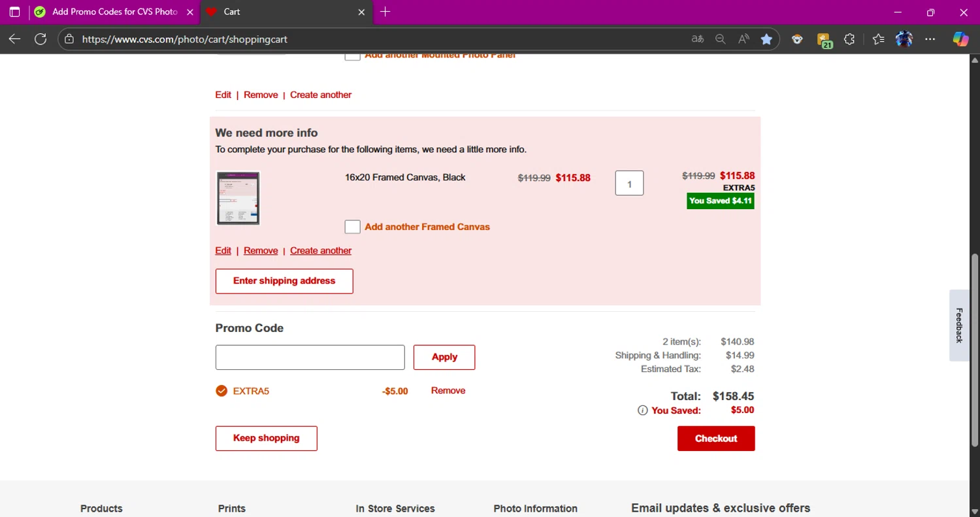Click Create another for the Framed Canvas
The width and height of the screenshot is (980, 517).
(x=321, y=250)
